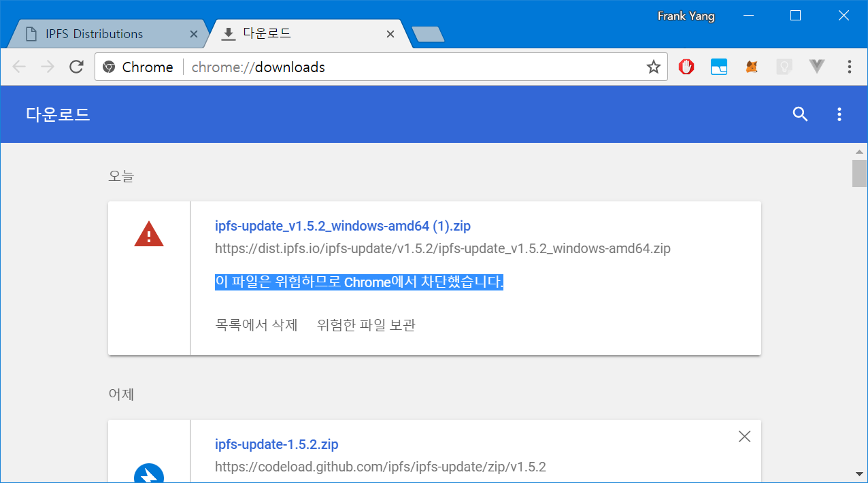Open the Chrome three-dot menu

[x=850, y=67]
